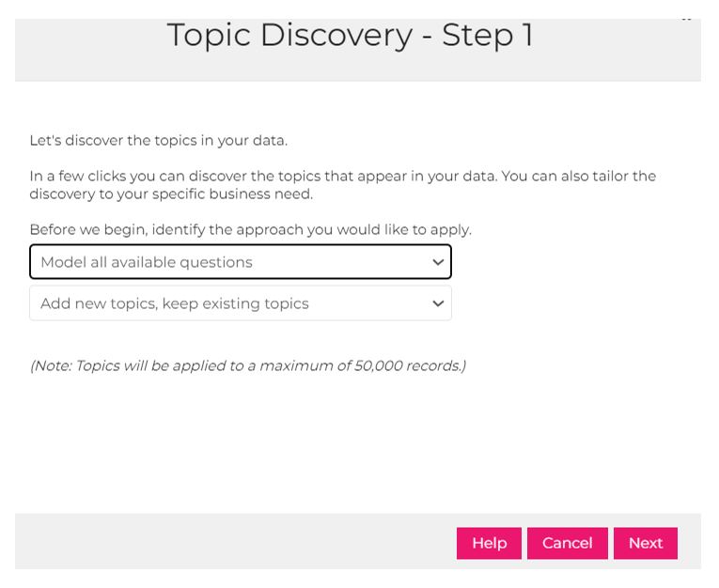The image size is (719, 588).
Task: Click the "Let's discover the topics" sentence
Action: coord(158,141)
